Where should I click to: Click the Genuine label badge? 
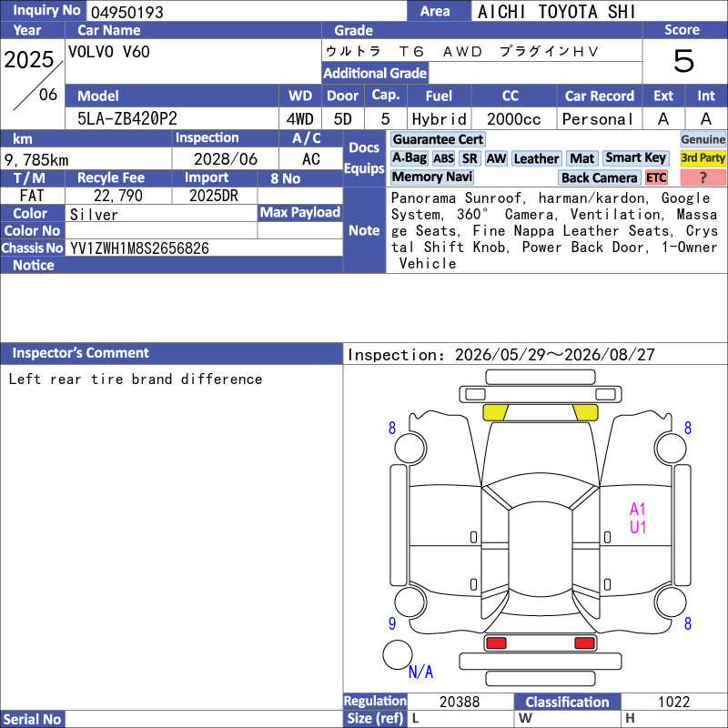[x=703, y=139]
